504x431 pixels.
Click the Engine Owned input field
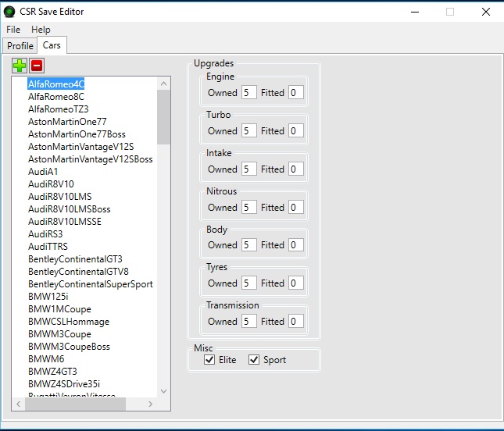(x=248, y=92)
